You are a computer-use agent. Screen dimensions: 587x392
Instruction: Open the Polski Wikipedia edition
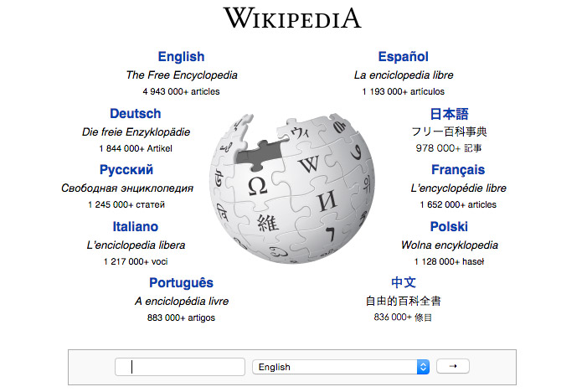(449, 226)
